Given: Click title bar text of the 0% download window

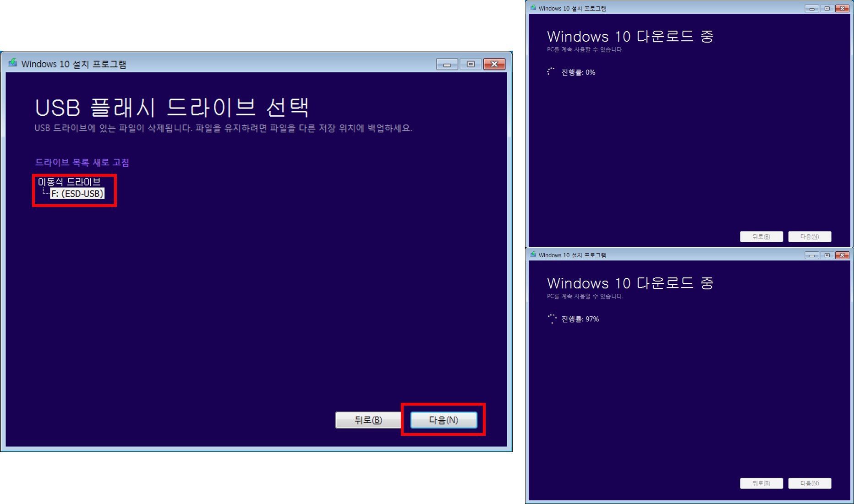Looking at the screenshot, I should pos(572,8).
